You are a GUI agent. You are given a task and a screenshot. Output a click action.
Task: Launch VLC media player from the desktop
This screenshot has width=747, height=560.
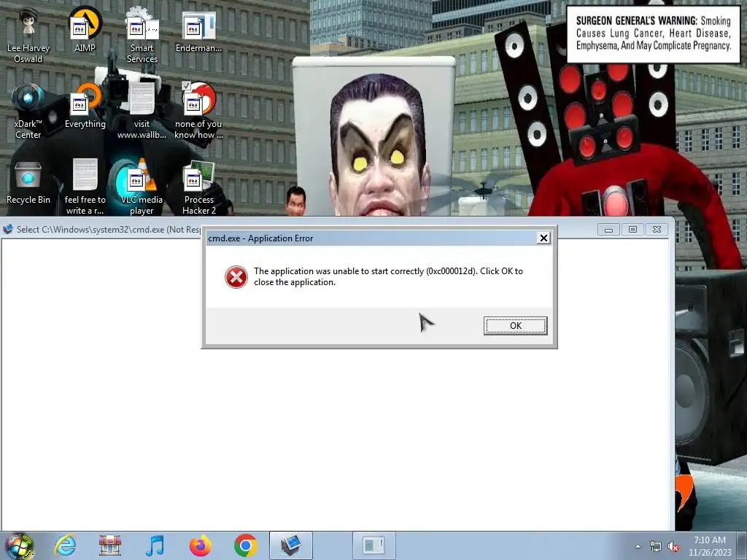pos(142,187)
